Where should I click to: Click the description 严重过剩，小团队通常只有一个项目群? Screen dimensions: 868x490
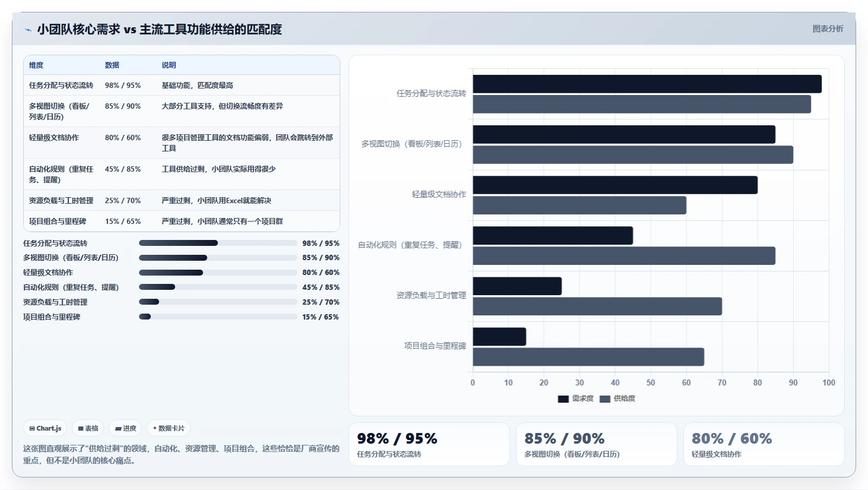tap(222, 222)
